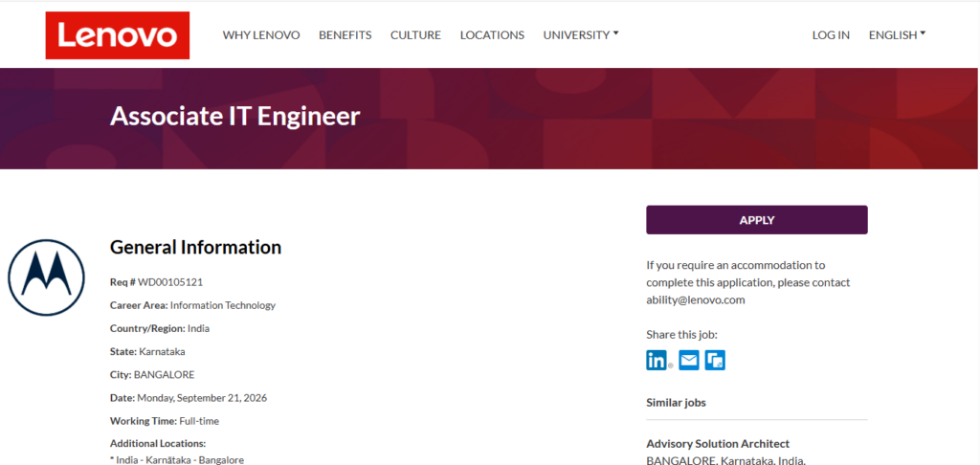Image resolution: width=980 pixels, height=465 pixels.
Task: Expand the ENGLISH language dropdown
Action: click(x=897, y=35)
